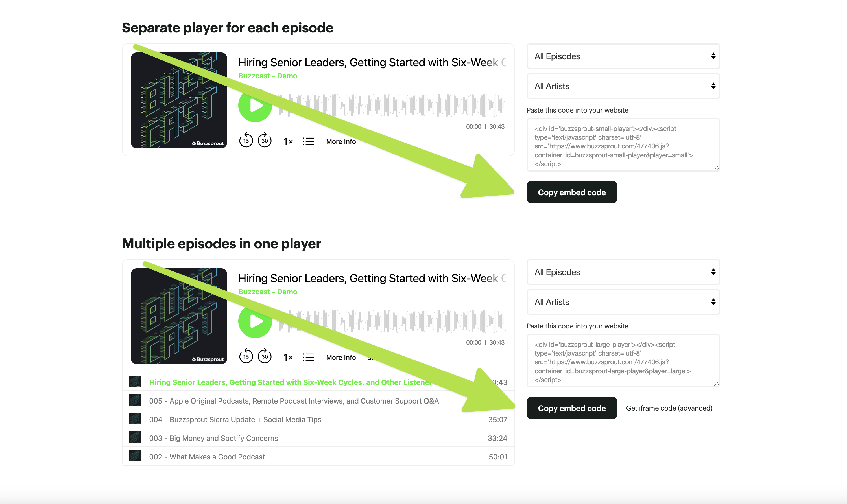Click the small-player embed code text area

point(623,145)
